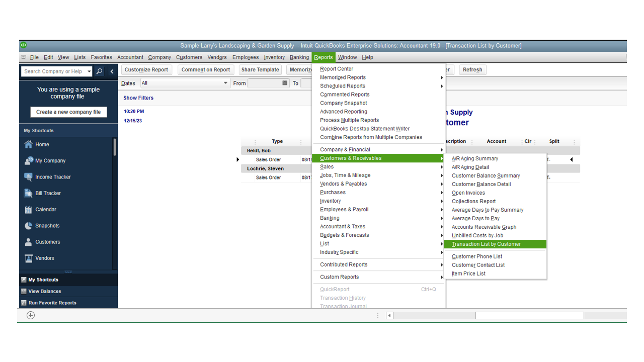
Task: Open the Banking menu
Action: [299, 57]
